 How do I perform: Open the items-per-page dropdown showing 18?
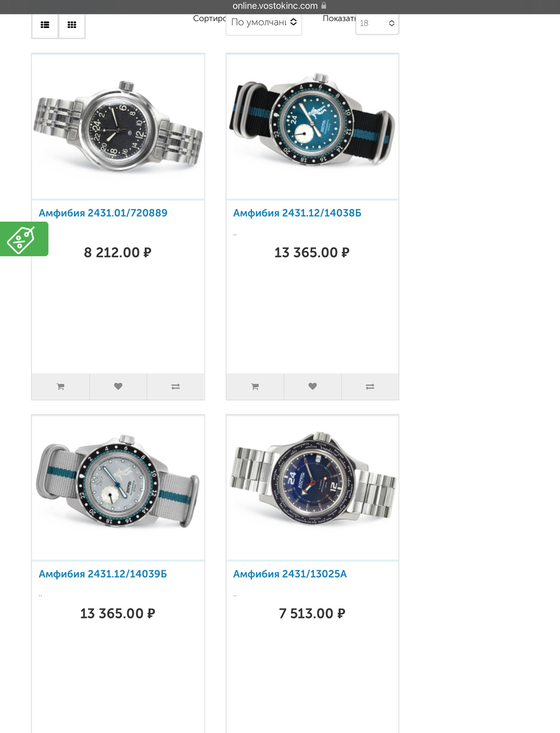(377, 23)
